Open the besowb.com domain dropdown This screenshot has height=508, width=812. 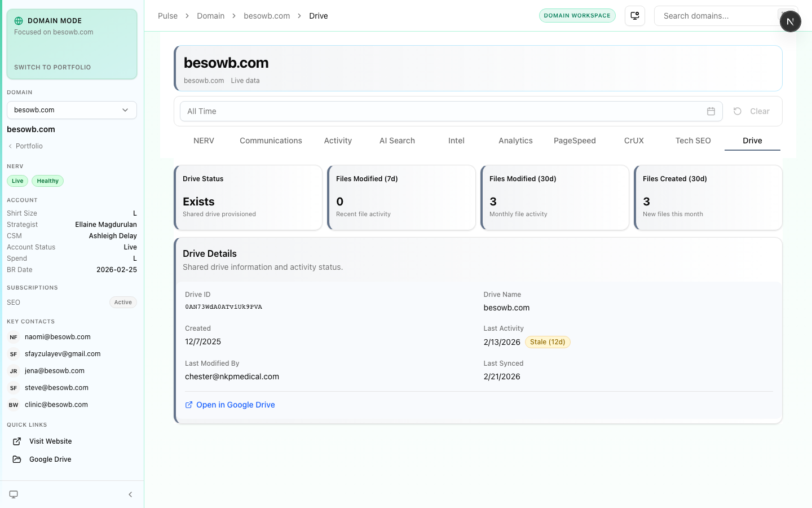(72, 110)
